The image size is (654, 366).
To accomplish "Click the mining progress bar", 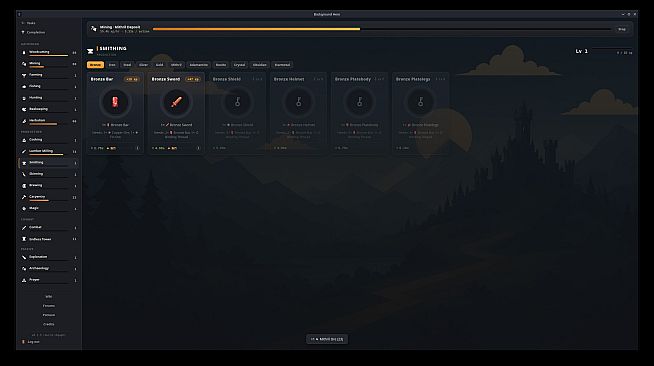I will tap(382, 29).
